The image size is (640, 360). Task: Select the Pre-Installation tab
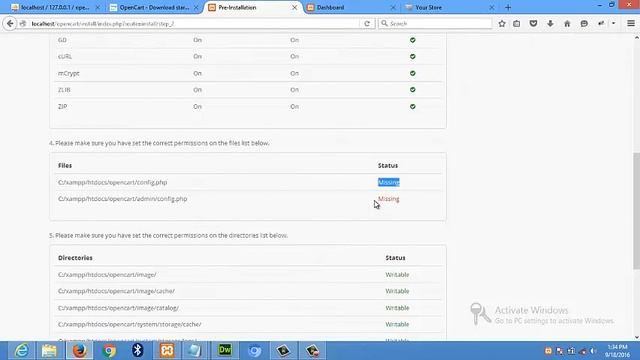[x=253, y=7]
